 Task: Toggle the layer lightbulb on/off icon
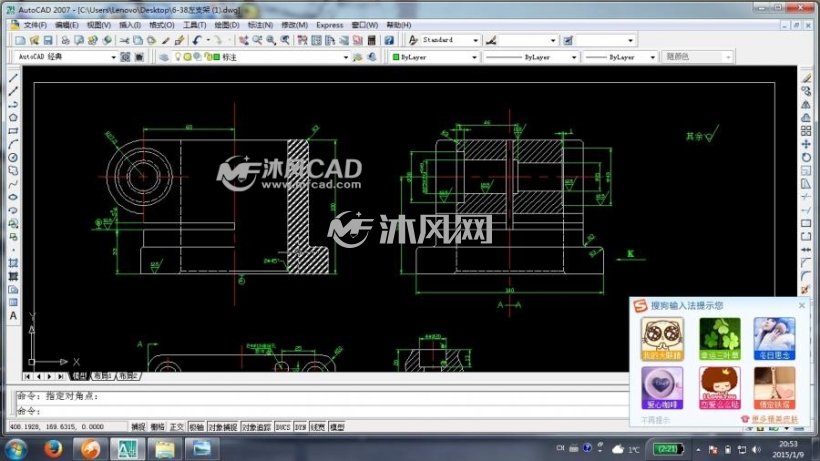point(178,57)
